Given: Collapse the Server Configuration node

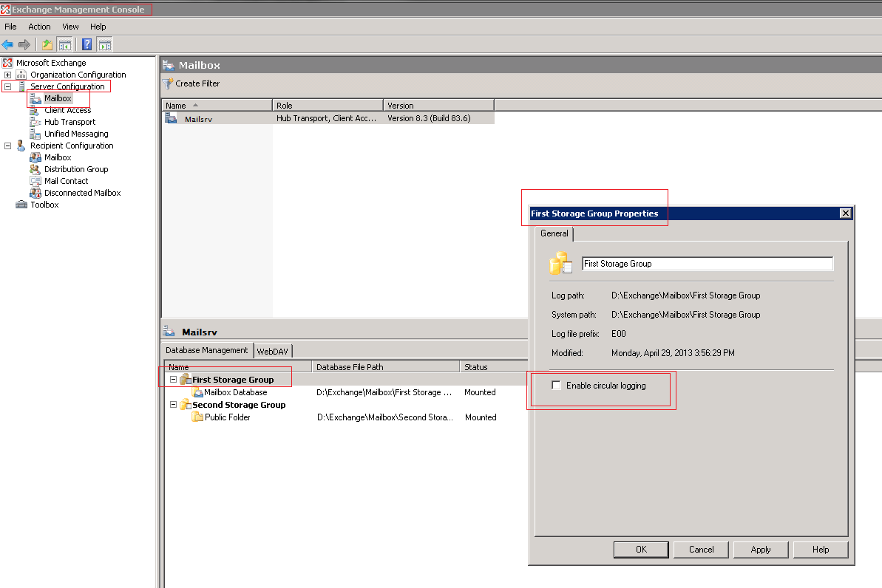Looking at the screenshot, I should click(8, 86).
